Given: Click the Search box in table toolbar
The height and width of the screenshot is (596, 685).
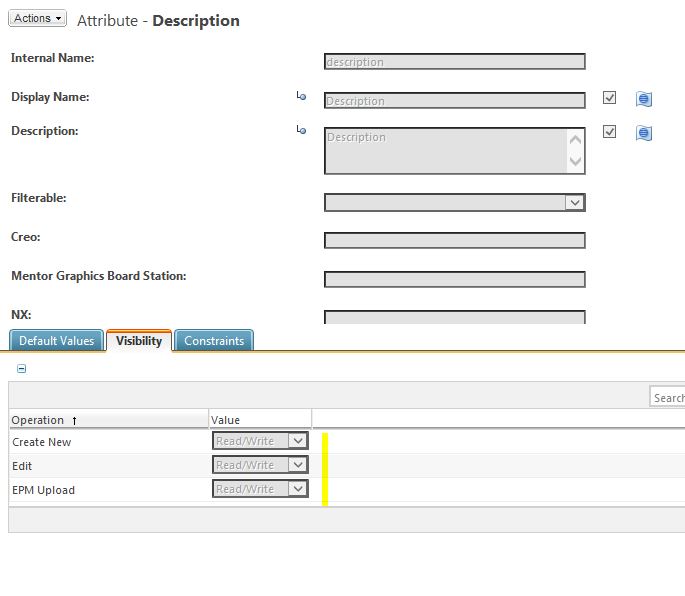Looking at the screenshot, I should click(x=667, y=398).
